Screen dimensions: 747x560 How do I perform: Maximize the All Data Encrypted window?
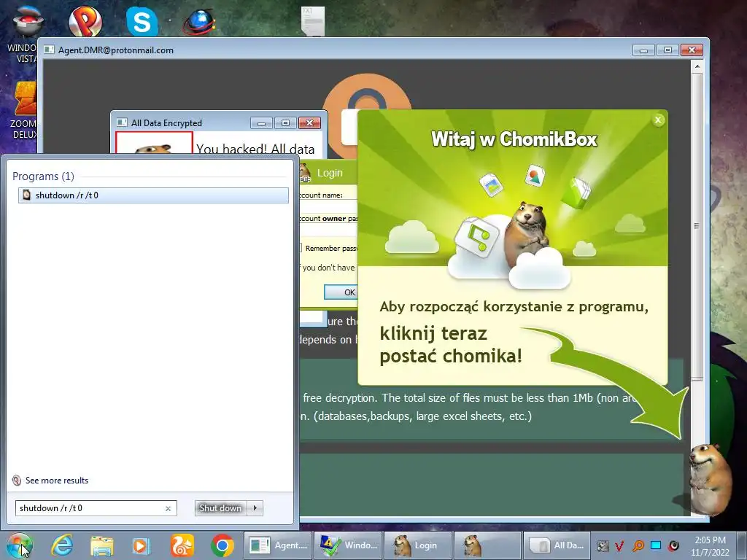click(285, 123)
